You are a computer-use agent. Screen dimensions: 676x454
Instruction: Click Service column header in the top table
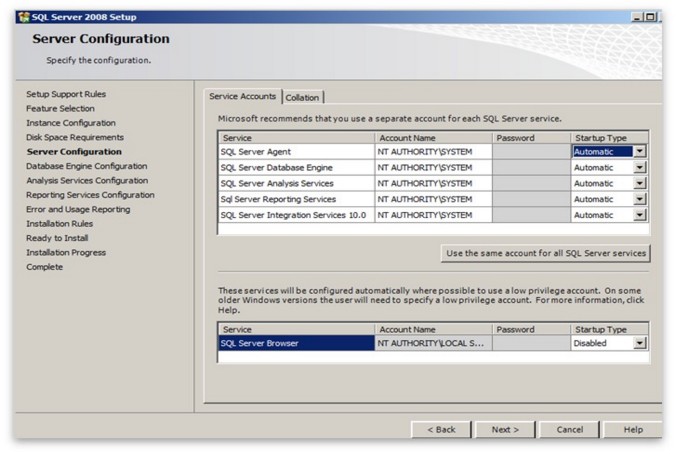pyautogui.click(x=297, y=138)
